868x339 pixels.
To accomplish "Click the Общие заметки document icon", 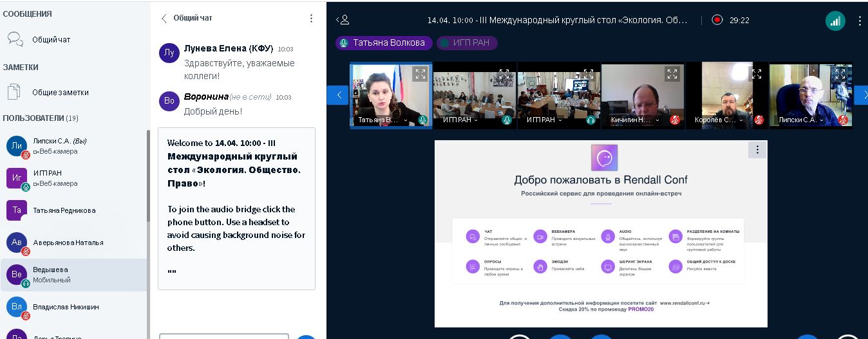I will (15, 92).
